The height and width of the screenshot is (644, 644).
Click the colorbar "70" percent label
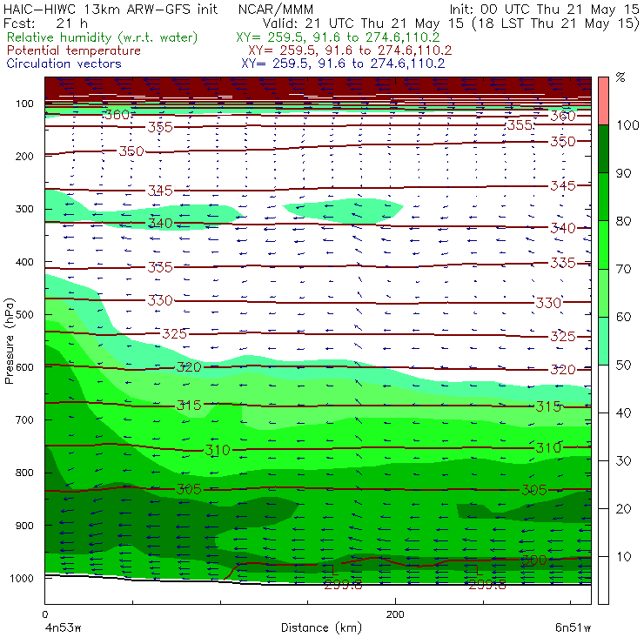tap(623, 269)
